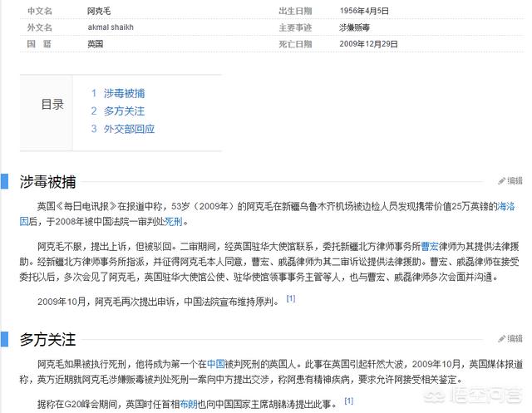Open the blue 中国 link in 多方关注 section

pyautogui.click(x=216, y=364)
